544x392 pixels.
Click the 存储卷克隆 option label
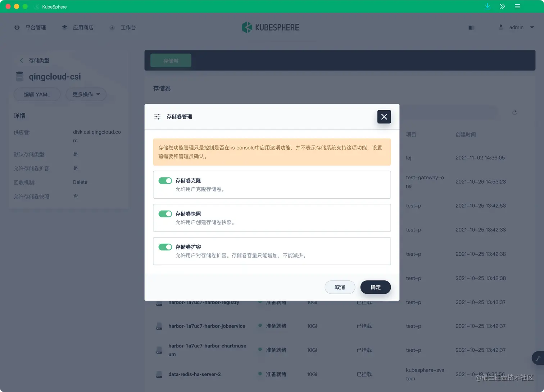point(188,181)
